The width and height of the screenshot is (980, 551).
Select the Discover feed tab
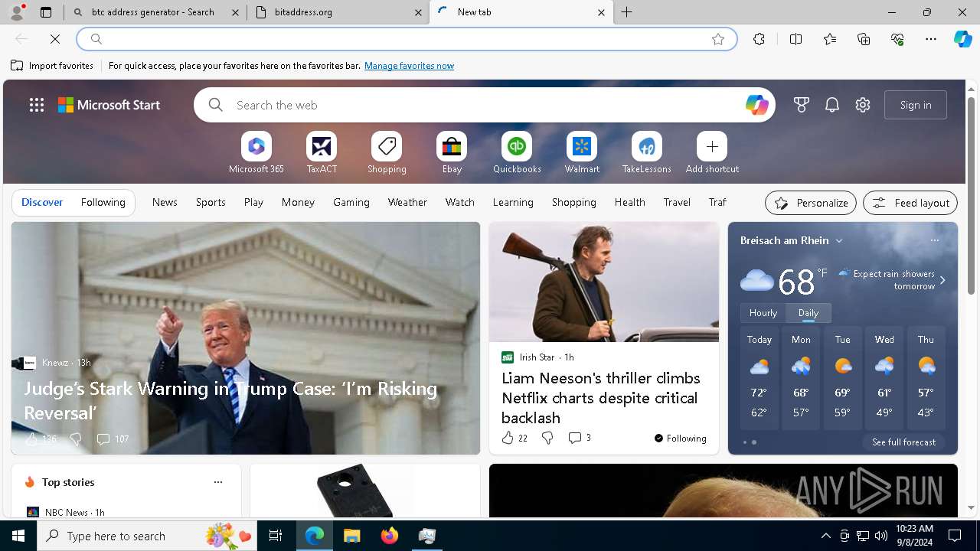[42, 202]
